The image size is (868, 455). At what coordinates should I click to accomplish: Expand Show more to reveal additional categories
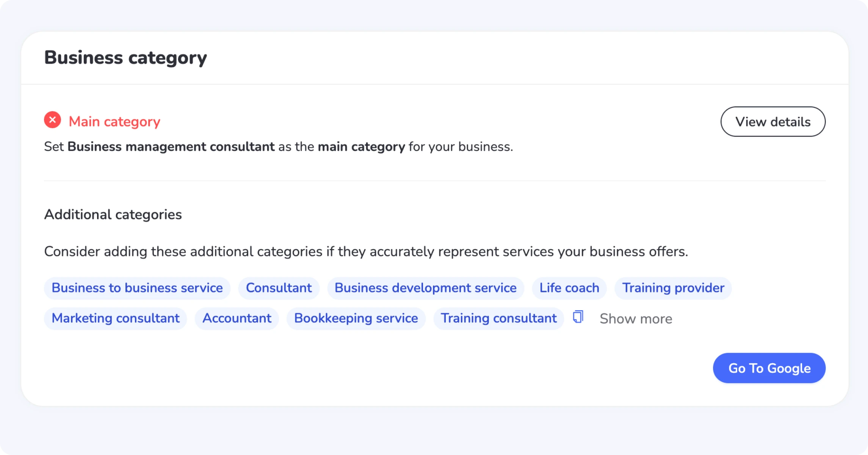coord(636,318)
